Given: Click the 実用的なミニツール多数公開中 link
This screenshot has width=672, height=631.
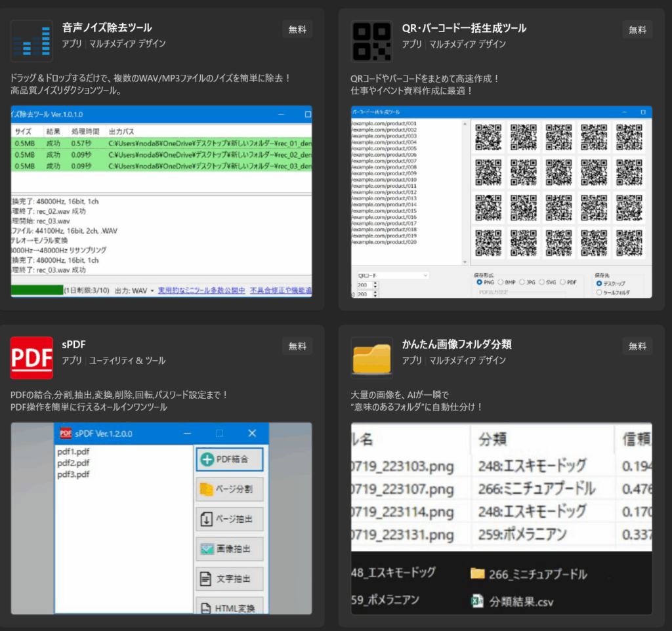Looking at the screenshot, I should (x=201, y=291).
